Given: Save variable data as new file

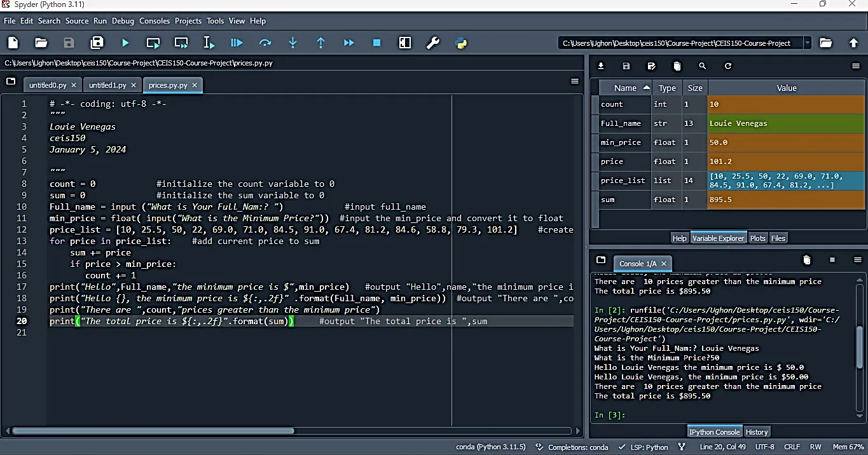Looking at the screenshot, I should (x=652, y=66).
